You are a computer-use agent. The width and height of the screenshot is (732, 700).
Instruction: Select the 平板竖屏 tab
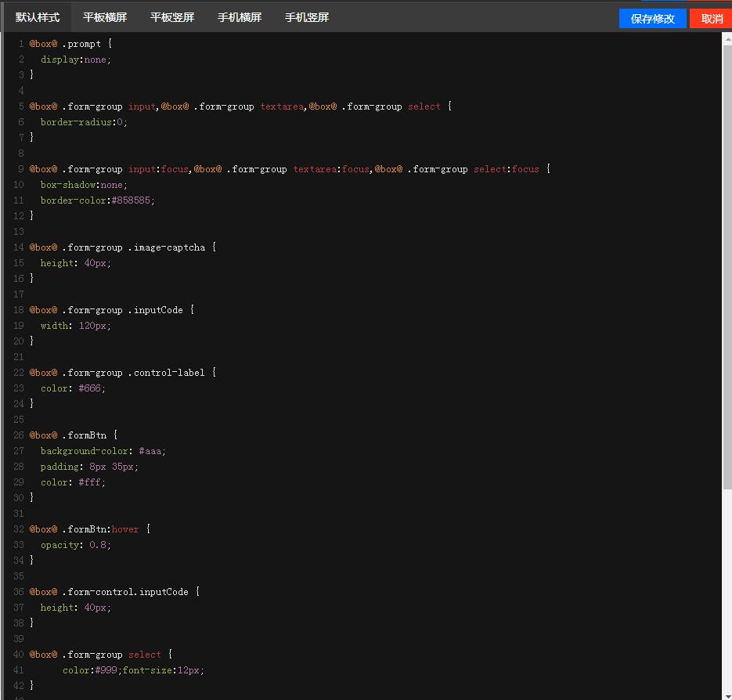172,17
